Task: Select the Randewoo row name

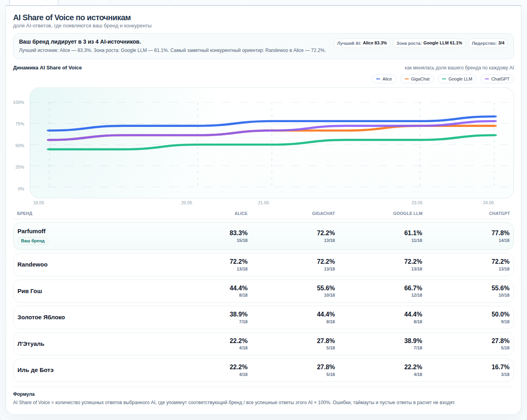Action: pyautogui.click(x=33, y=265)
